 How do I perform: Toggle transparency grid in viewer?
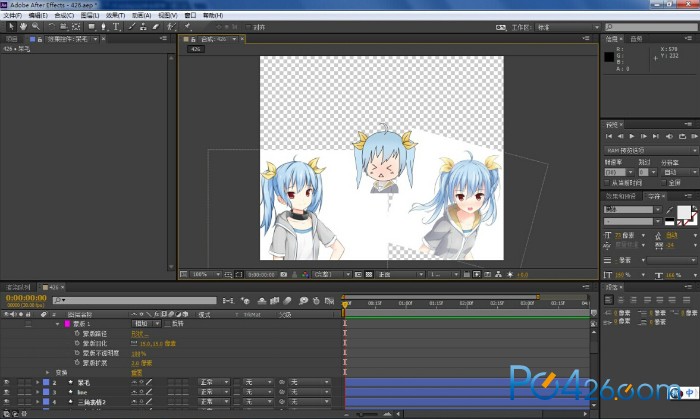tap(369, 274)
